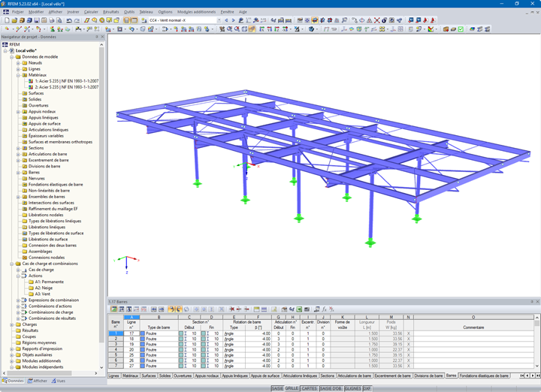Toggle the GRILLE grid option
The image size is (541, 392).
point(292,388)
